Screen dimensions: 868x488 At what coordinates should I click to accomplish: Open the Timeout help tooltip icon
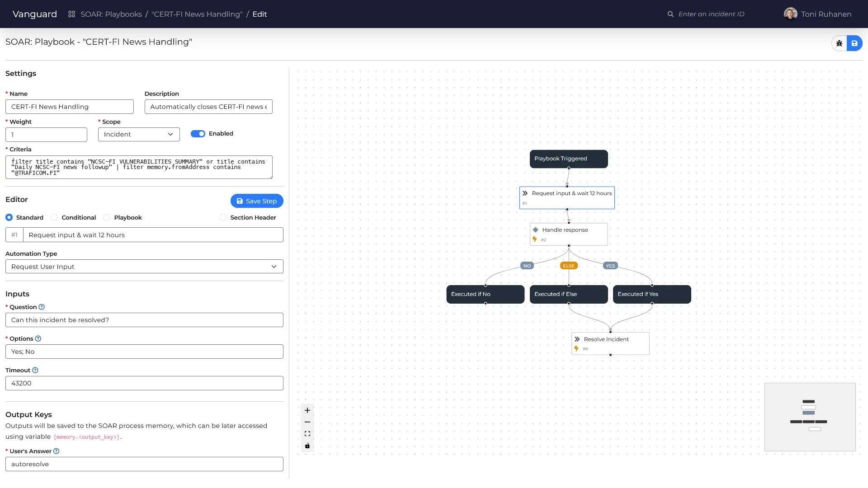coord(35,370)
